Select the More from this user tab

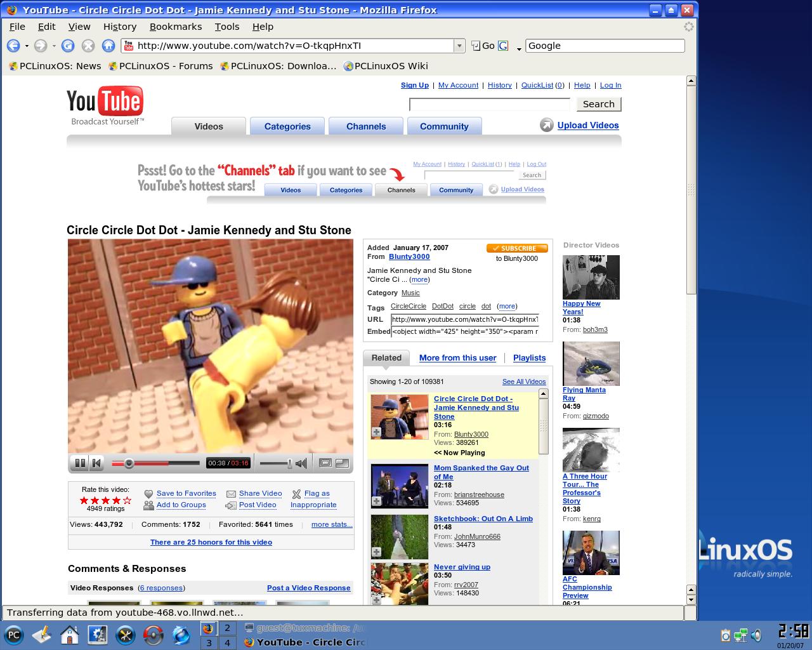pos(458,358)
